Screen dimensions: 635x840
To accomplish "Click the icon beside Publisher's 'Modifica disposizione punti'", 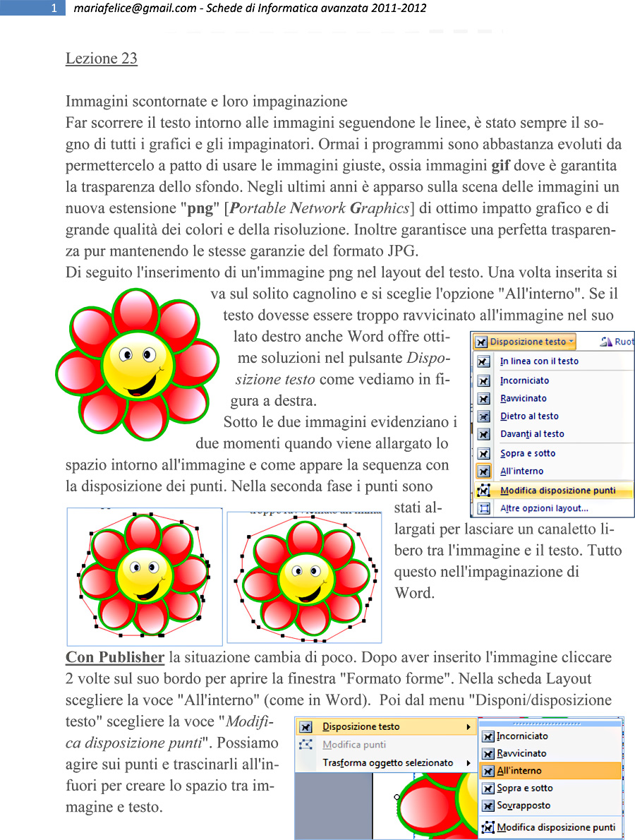I will pyautogui.click(x=488, y=828).
